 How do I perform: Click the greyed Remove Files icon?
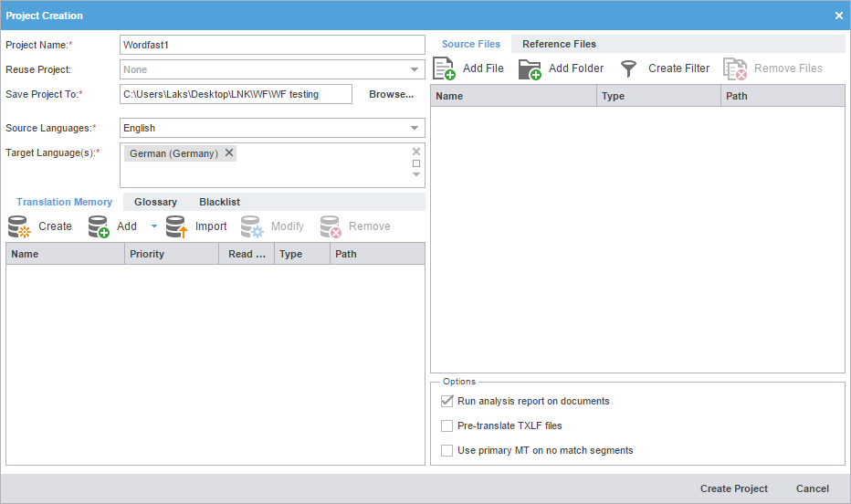[x=735, y=68]
